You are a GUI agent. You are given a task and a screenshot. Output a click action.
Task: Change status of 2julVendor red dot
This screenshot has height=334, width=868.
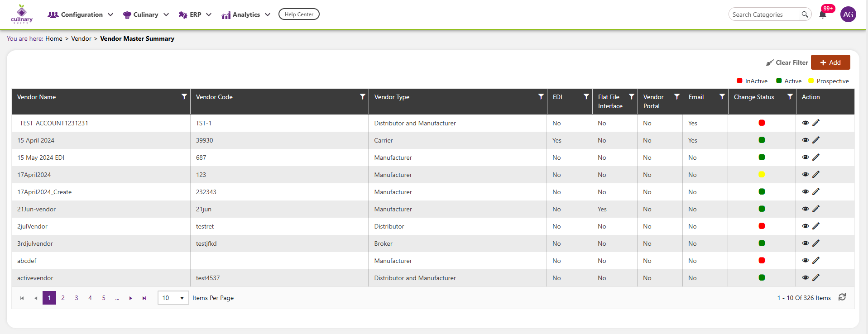pos(762,226)
